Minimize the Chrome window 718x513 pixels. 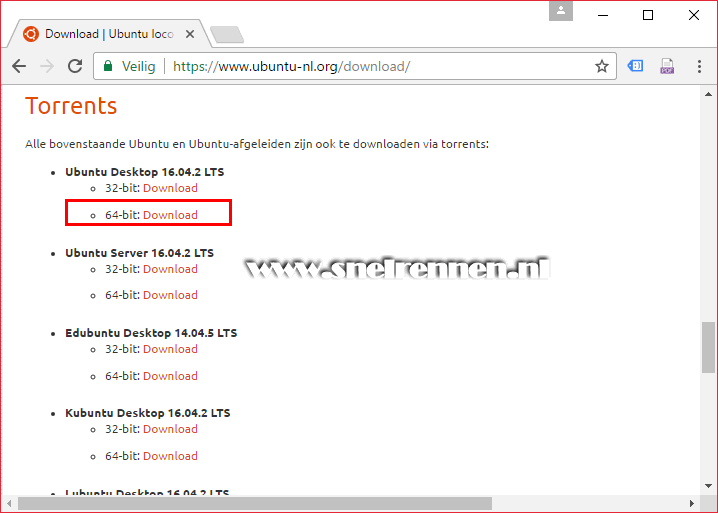point(603,15)
